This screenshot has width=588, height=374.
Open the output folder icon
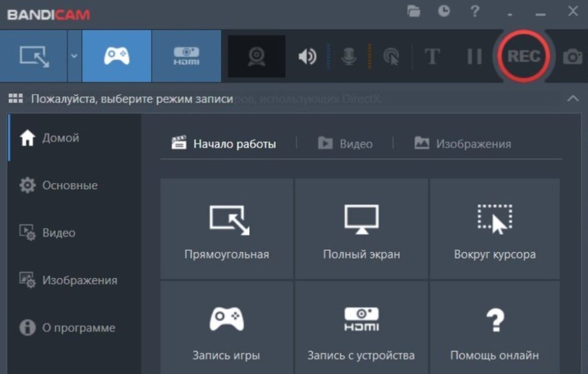(413, 11)
